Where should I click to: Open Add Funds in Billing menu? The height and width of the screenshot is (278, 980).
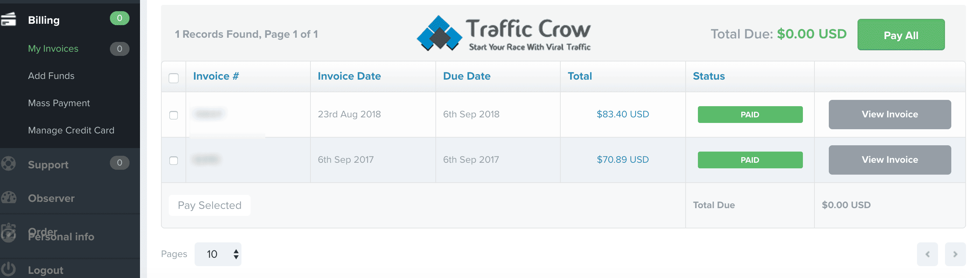(x=51, y=75)
